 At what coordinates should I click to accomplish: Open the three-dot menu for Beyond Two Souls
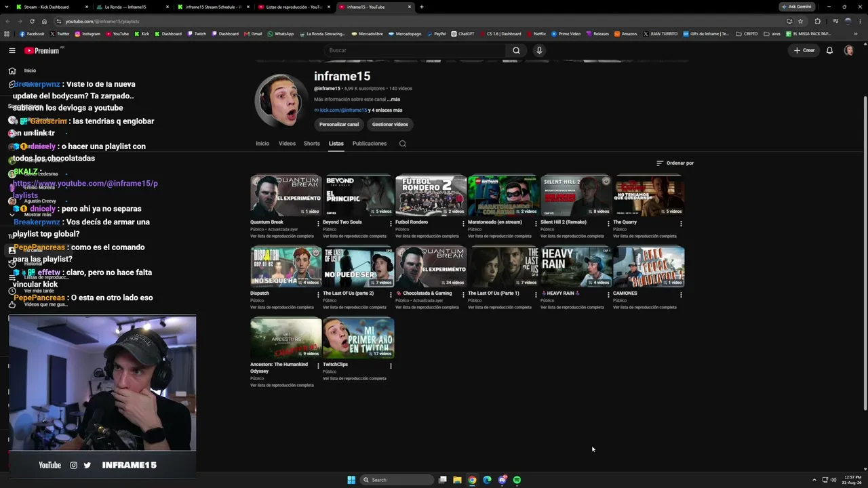click(x=391, y=224)
